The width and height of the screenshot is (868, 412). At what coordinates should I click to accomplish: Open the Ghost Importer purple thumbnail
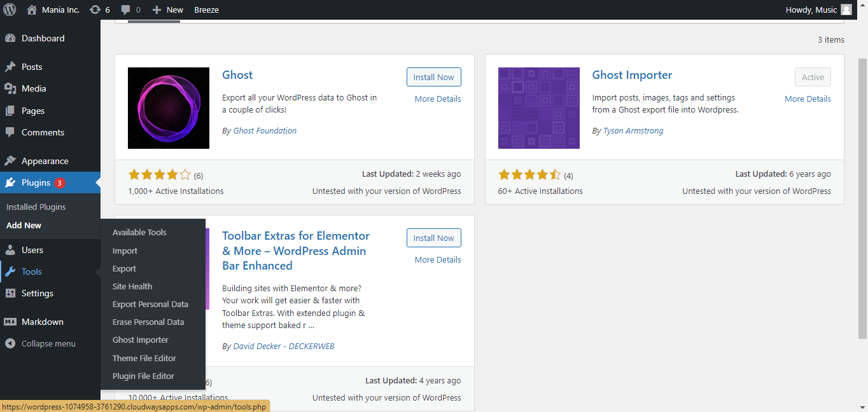(x=539, y=108)
